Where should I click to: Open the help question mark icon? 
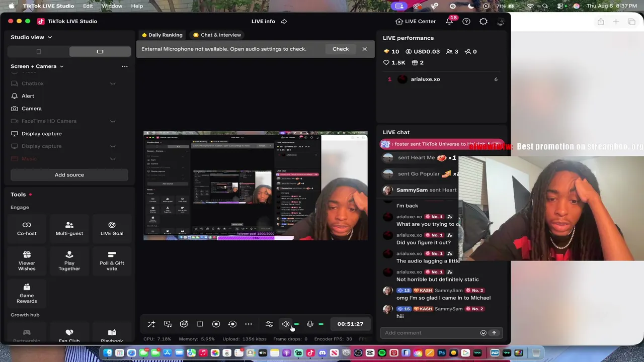[466, 21]
